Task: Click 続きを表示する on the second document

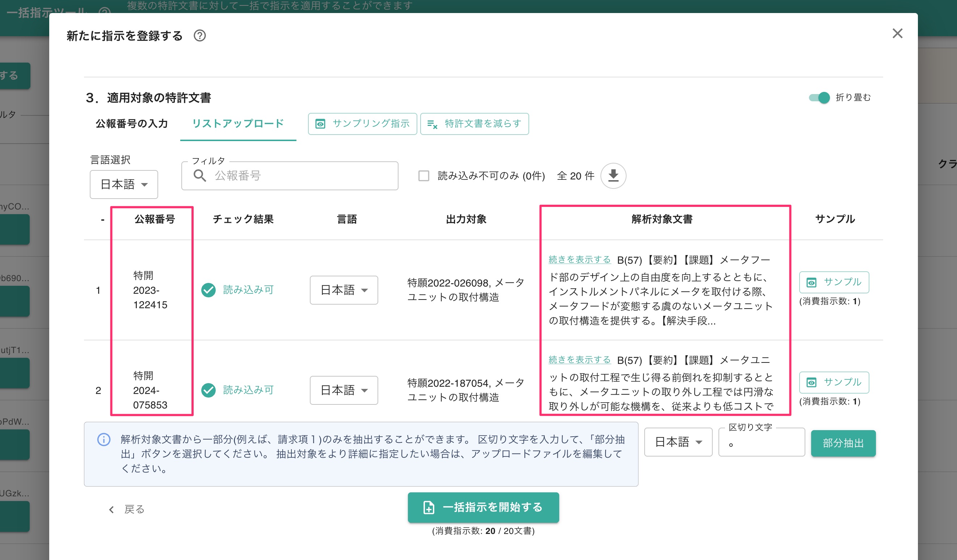Action: click(579, 360)
